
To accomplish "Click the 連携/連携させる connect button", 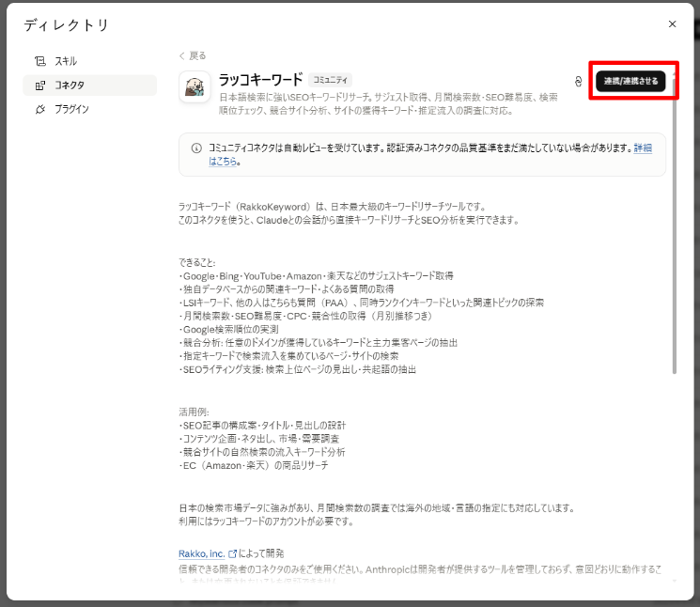I will [x=630, y=81].
